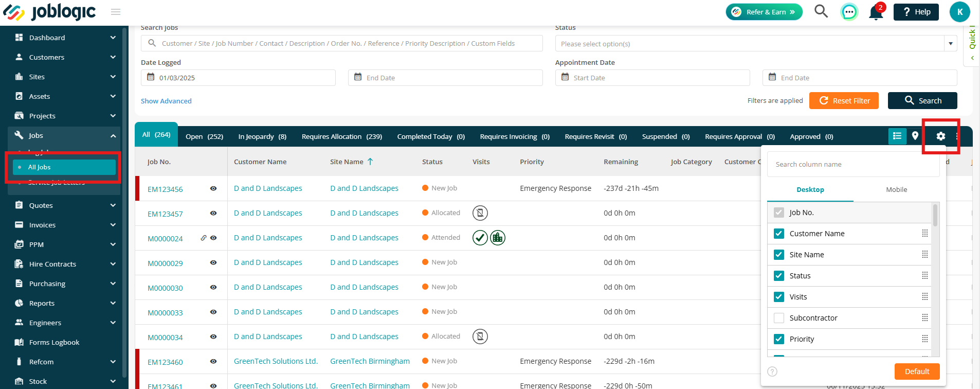This screenshot has height=389, width=980.
Task: Click the green check visit icon for M0000024
Action: pyautogui.click(x=480, y=238)
